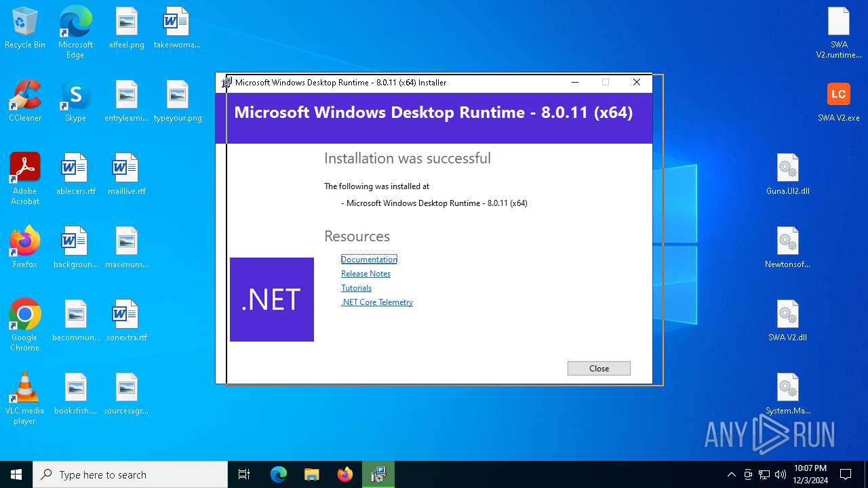Open the Release Notes link
868x488 pixels.
[366, 274]
